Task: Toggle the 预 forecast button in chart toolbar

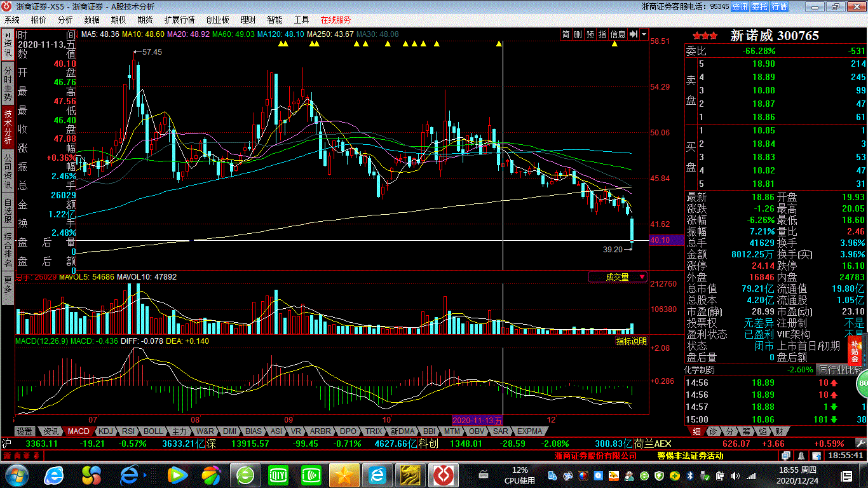Action: [590, 34]
